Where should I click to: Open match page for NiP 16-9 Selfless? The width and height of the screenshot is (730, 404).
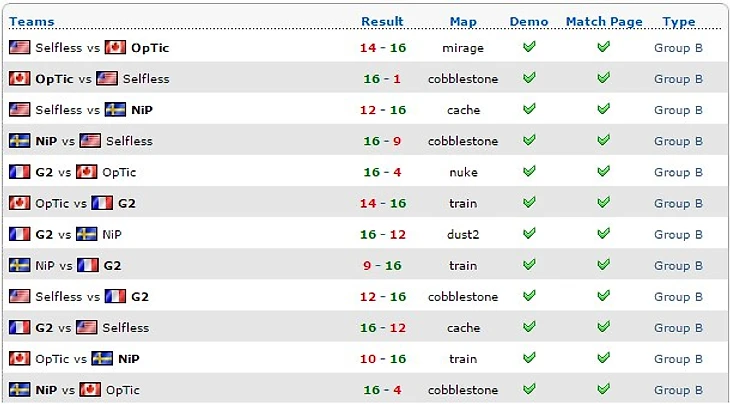(x=604, y=140)
